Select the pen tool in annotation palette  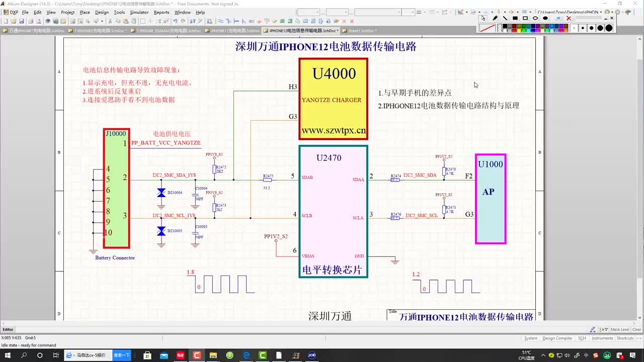(x=495, y=18)
